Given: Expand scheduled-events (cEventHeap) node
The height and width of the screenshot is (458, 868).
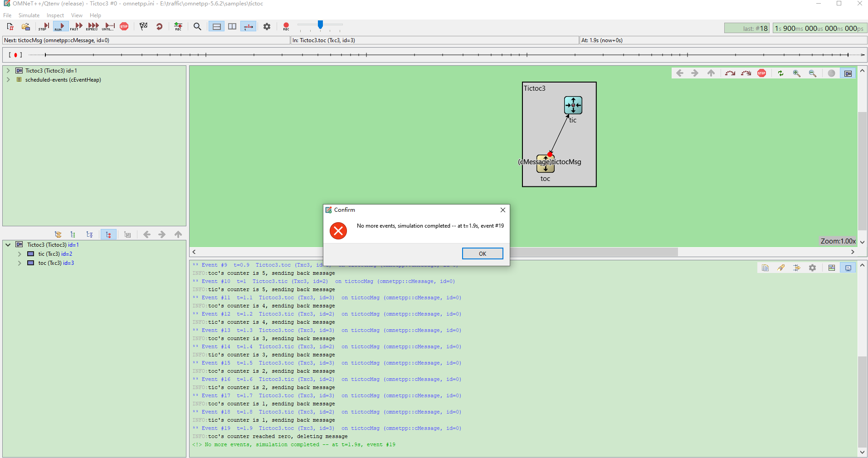Looking at the screenshot, I should click(8, 80).
